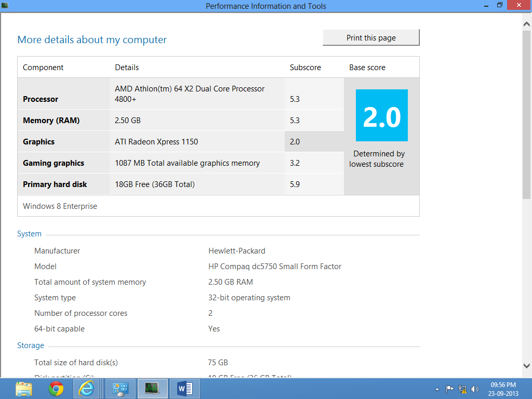532x399 pixels.
Task: Select the Graphics component row
Action: pos(156,141)
